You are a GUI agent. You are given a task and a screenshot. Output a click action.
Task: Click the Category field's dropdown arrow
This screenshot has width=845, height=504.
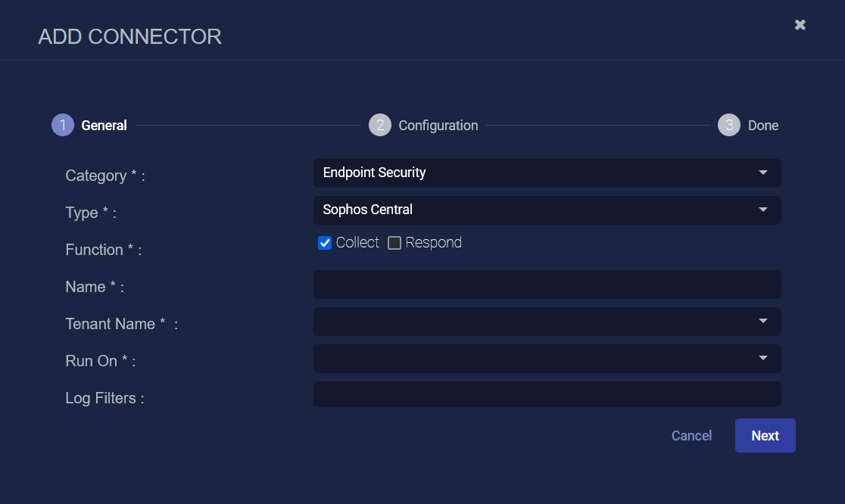[762, 173]
